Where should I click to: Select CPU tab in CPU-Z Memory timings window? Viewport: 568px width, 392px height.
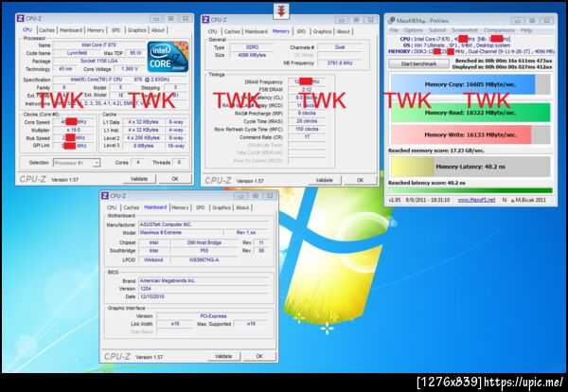click(213, 31)
